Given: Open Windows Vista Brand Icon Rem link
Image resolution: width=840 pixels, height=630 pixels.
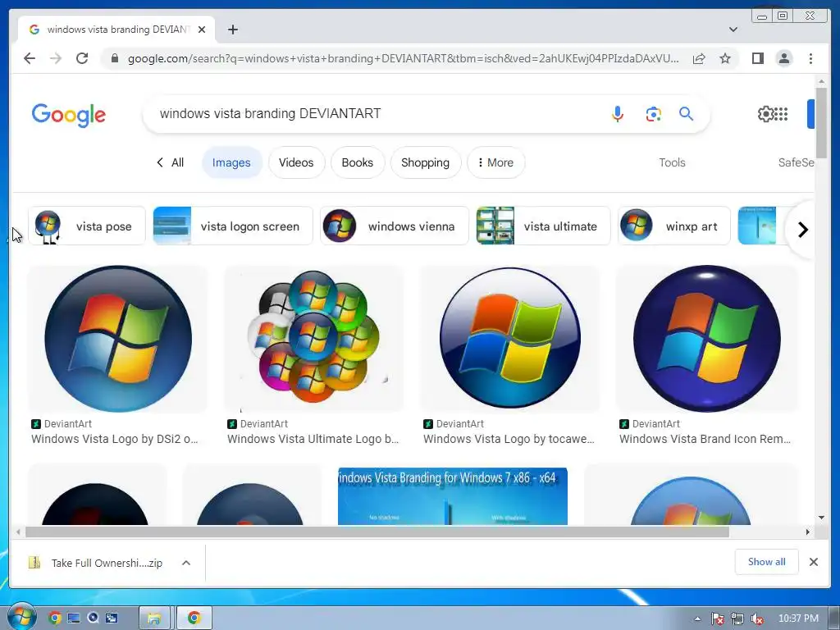Looking at the screenshot, I should (705, 440).
